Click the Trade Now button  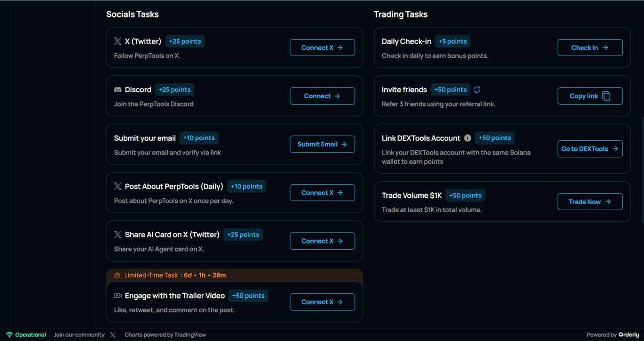(590, 202)
